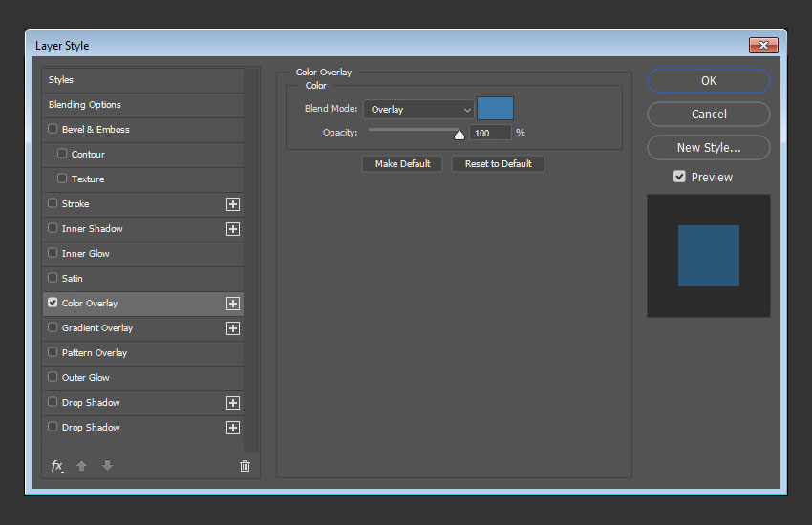This screenshot has width=812, height=525.
Task: Select the Outer Glow effect row
Action: [x=143, y=378]
